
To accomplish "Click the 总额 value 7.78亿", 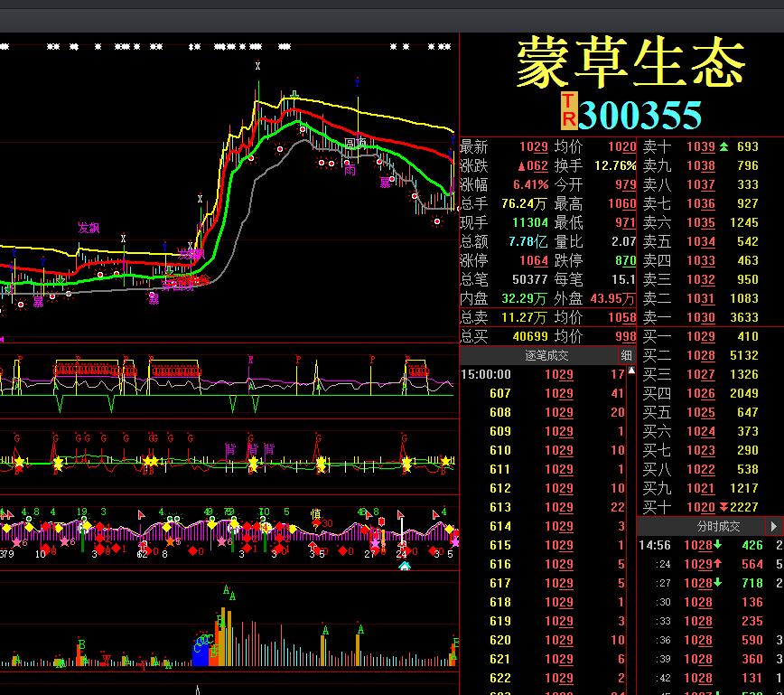I will tap(527, 241).
